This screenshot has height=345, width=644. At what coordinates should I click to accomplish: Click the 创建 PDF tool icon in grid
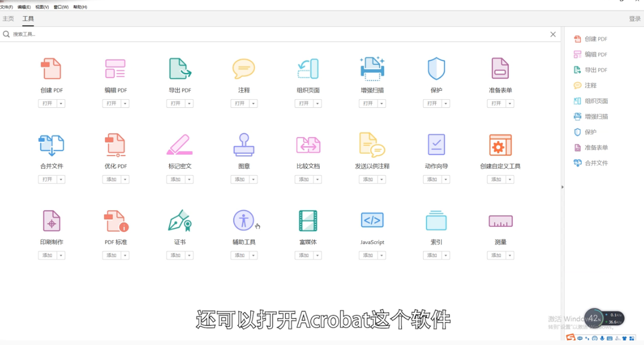51,68
